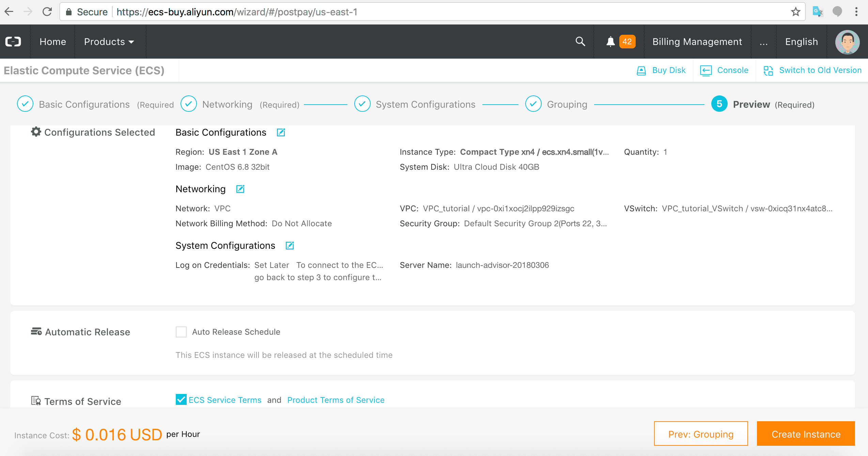Open the English language selector
Viewport: 868px width, 456px height.
[x=801, y=42]
